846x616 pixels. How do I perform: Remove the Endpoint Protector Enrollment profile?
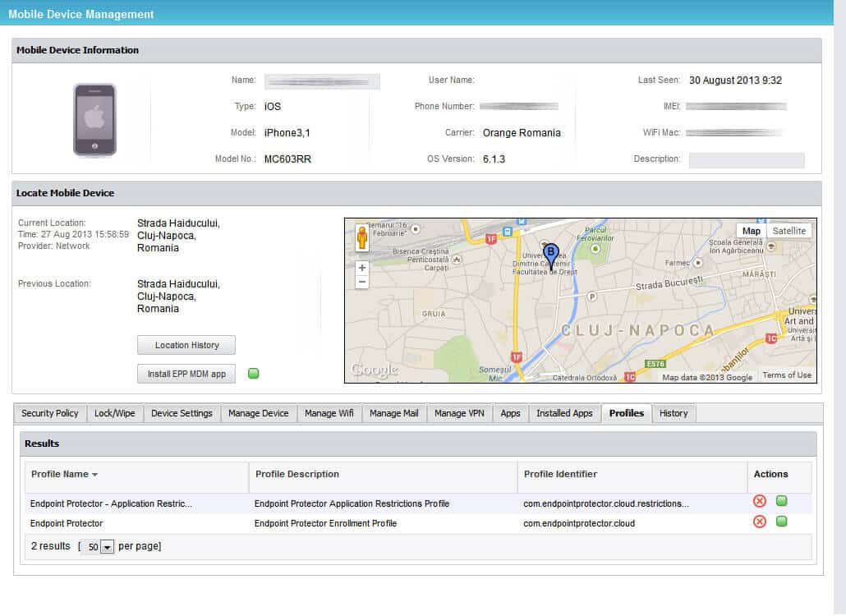tap(759, 522)
